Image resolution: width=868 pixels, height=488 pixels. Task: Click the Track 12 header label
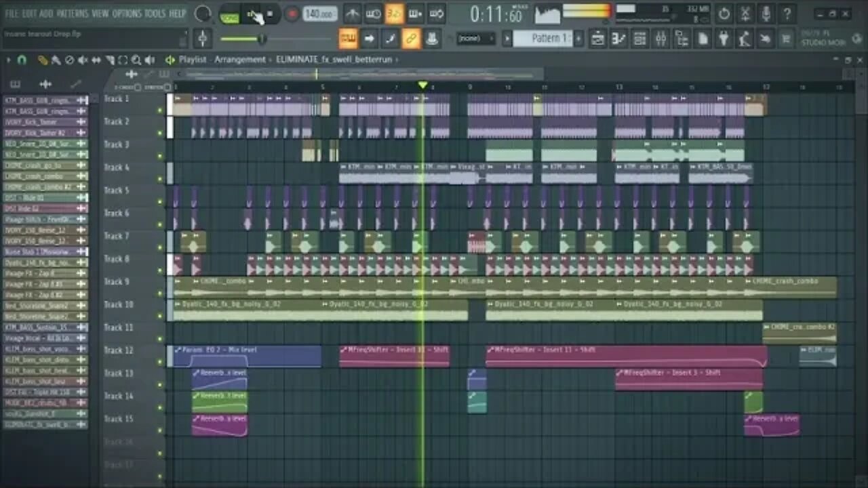(x=118, y=350)
